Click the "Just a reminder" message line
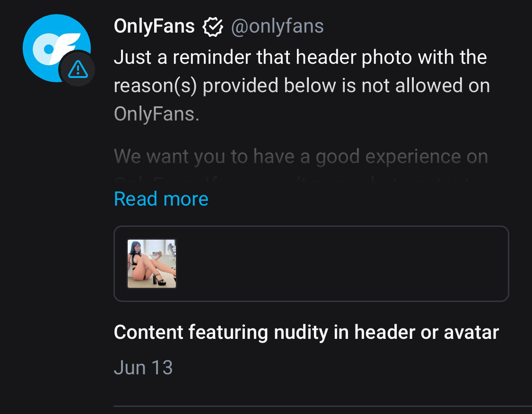Image resolution: width=532 pixels, height=414 pixels. pos(300,57)
